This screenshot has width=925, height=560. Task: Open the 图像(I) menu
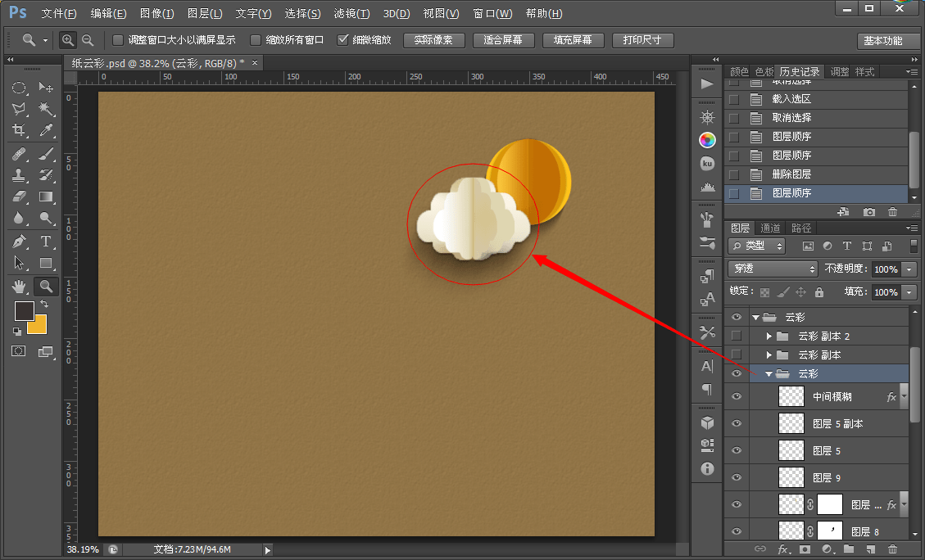pyautogui.click(x=157, y=14)
